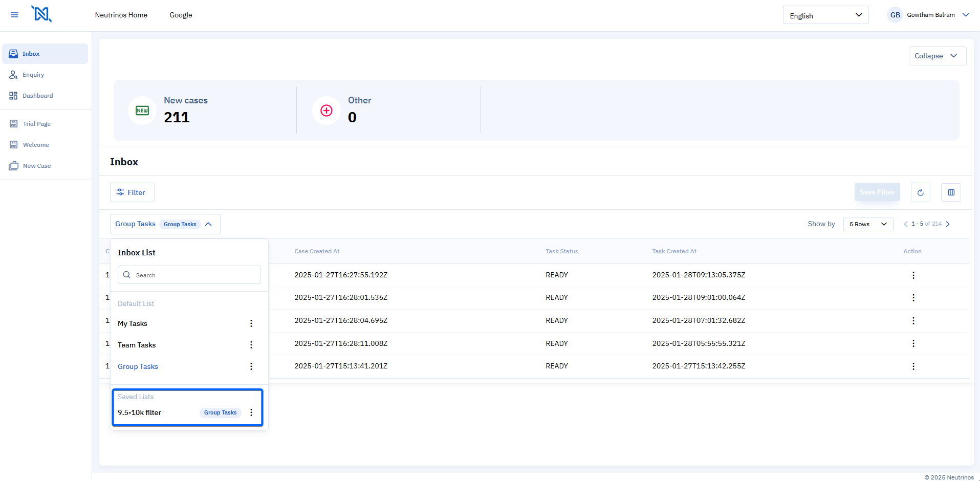Click the Save Filter button
The width and height of the screenshot is (980, 481).
click(x=877, y=192)
